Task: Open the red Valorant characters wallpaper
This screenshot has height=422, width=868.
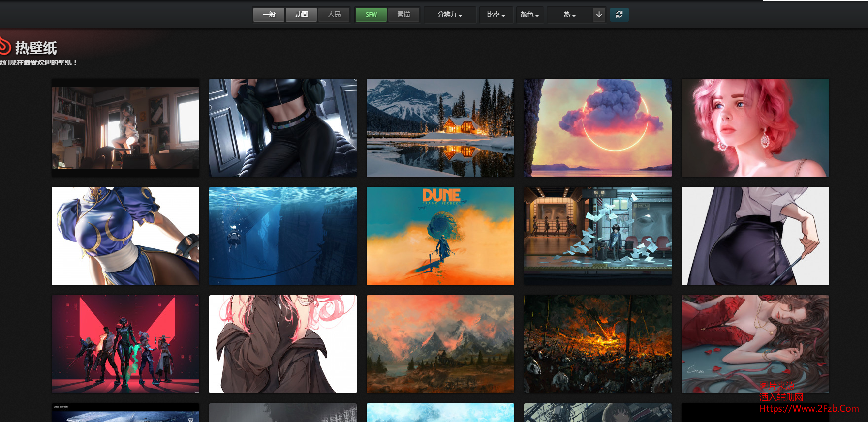Action: 125,344
